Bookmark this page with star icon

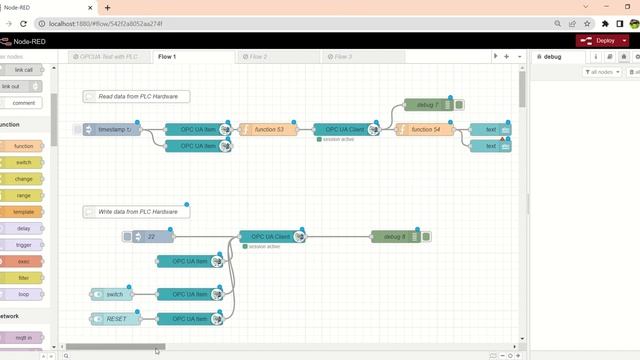587,24
